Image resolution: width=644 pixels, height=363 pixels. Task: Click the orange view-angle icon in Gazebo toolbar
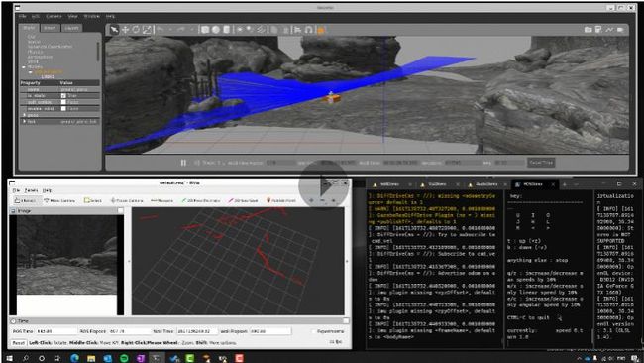pos(321,30)
